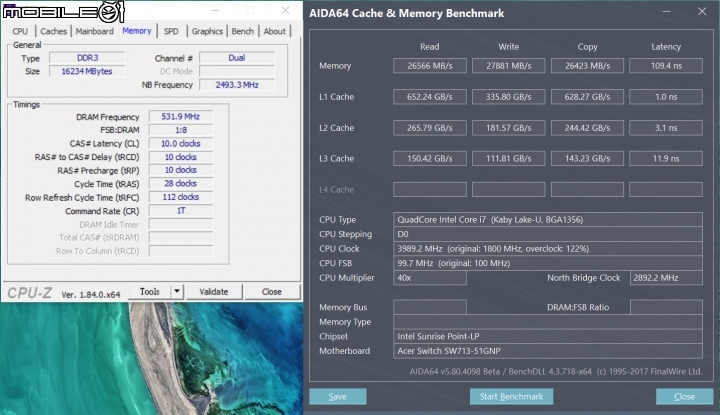Click the empty DRAM:FSB Ratio field
The height and width of the screenshot is (415, 720).
[x=666, y=307]
